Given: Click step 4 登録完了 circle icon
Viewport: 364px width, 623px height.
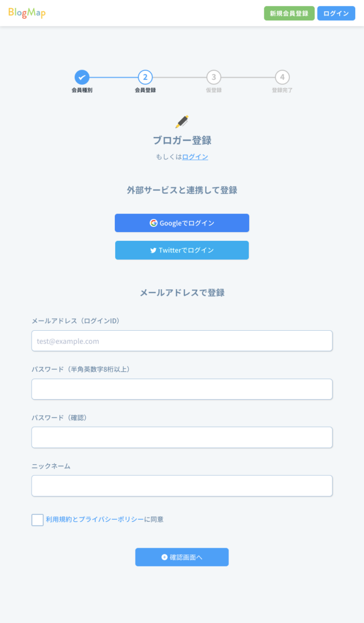Looking at the screenshot, I should point(282,77).
